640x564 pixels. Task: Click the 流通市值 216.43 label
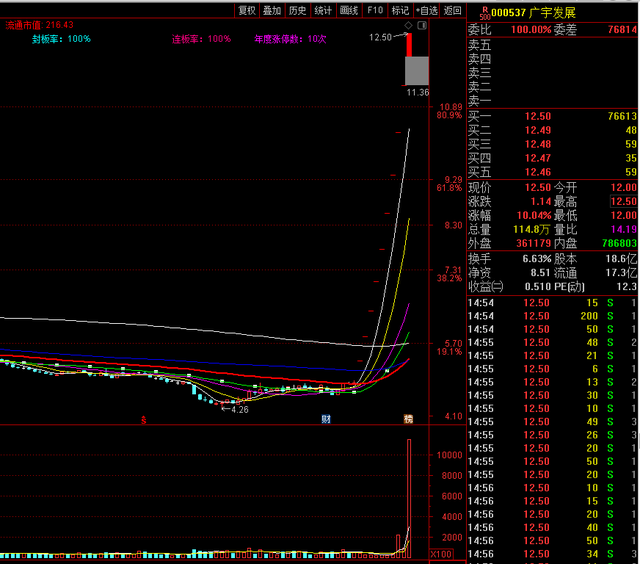(x=39, y=25)
